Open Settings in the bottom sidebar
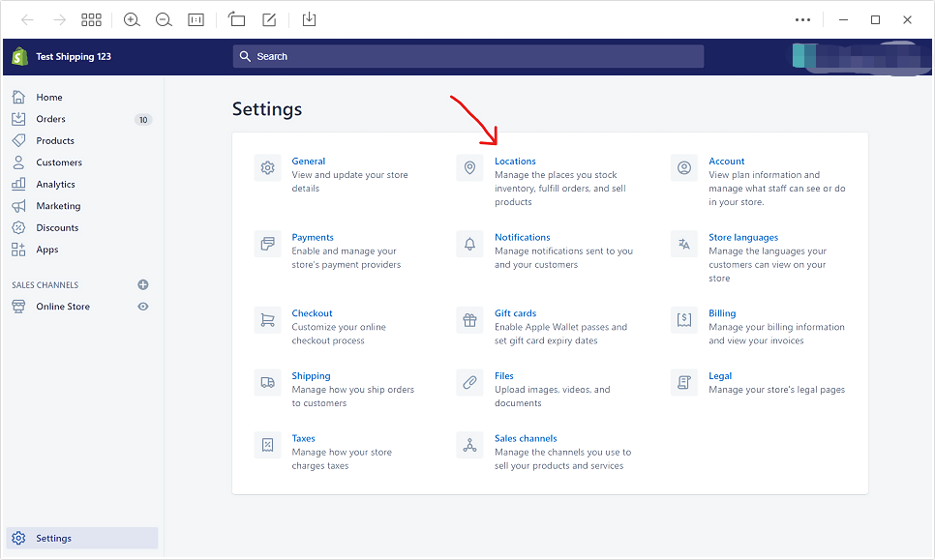Viewport: 935px width, 560px height. coord(81,538)
